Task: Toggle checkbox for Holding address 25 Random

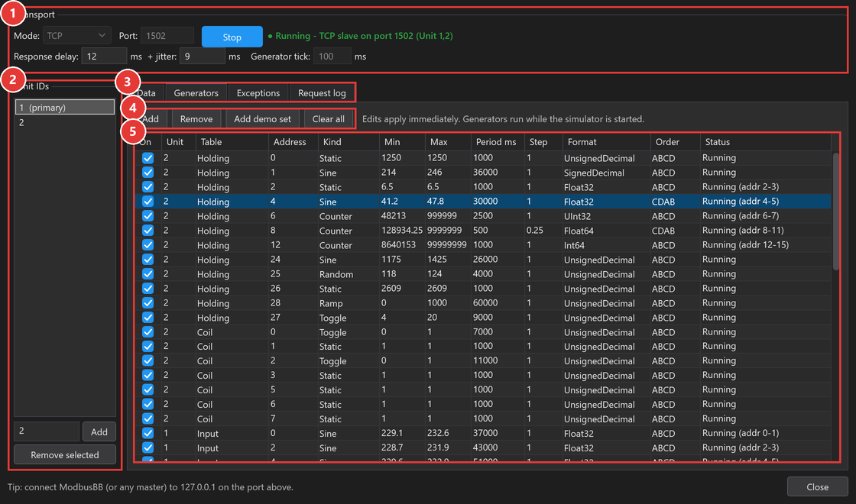Action: (x=148, y=274)
